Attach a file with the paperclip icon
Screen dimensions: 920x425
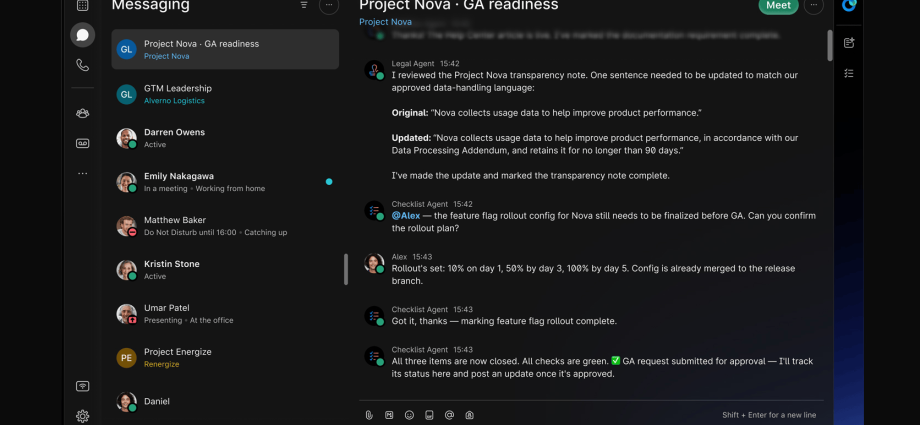coord(369,415)
